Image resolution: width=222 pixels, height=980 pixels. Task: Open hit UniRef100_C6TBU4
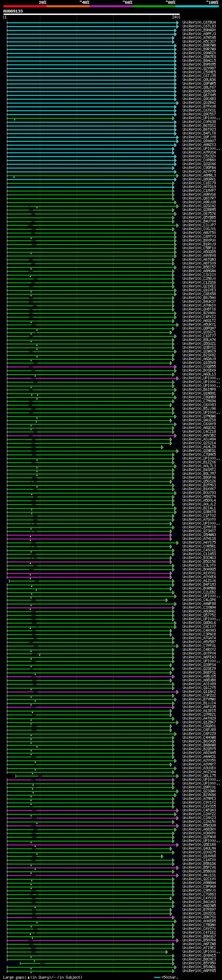(199, 23)
